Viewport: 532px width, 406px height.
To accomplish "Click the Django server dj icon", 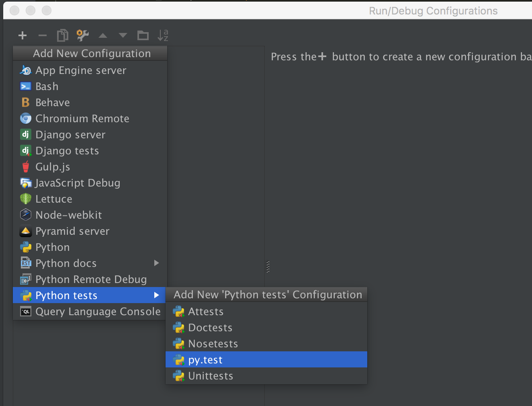I will point(25,134).
